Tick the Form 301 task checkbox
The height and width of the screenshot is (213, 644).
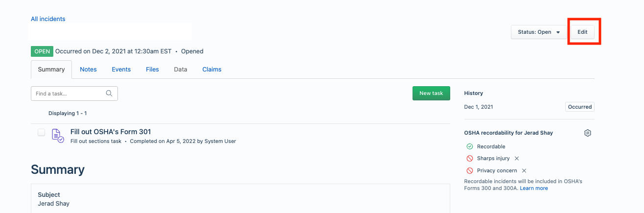(x=42, y=132)
